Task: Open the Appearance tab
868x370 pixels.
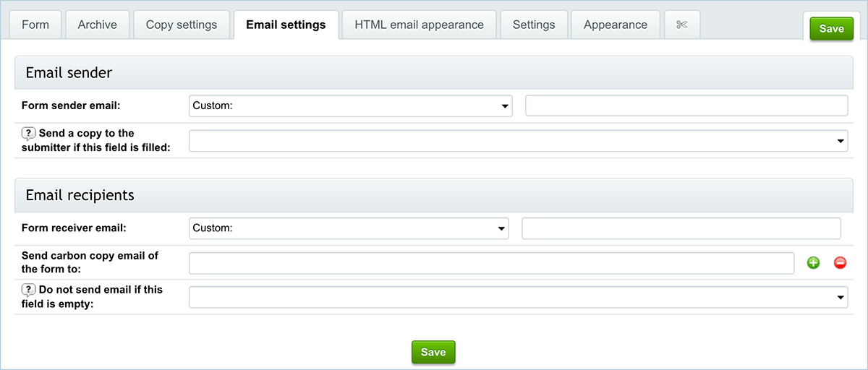Action: (x=616, y=25)
